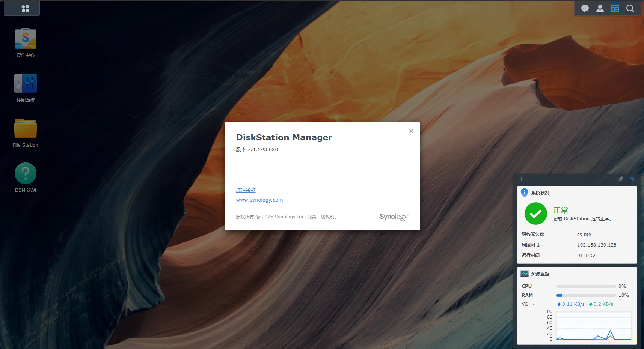Click the 您的 DiskStation 运转正常 message
Image resolution: width=644 pixels, height=349 pixels.
(582, 219)
